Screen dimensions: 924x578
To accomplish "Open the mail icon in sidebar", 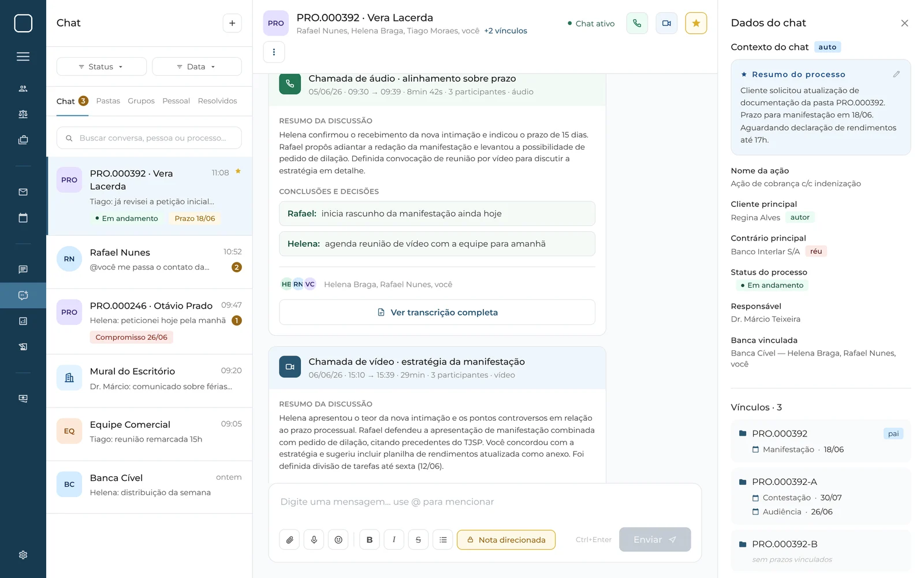I will click(23, 192).
